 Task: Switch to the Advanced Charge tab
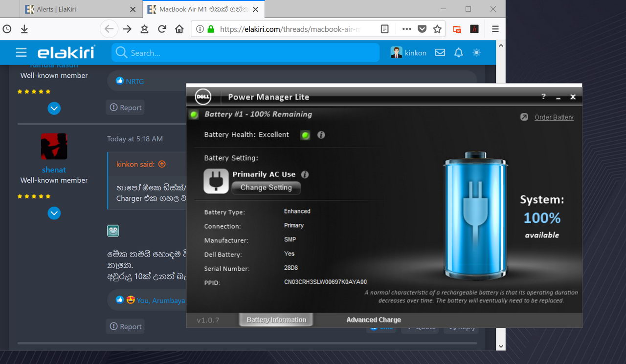click(374, 320)
